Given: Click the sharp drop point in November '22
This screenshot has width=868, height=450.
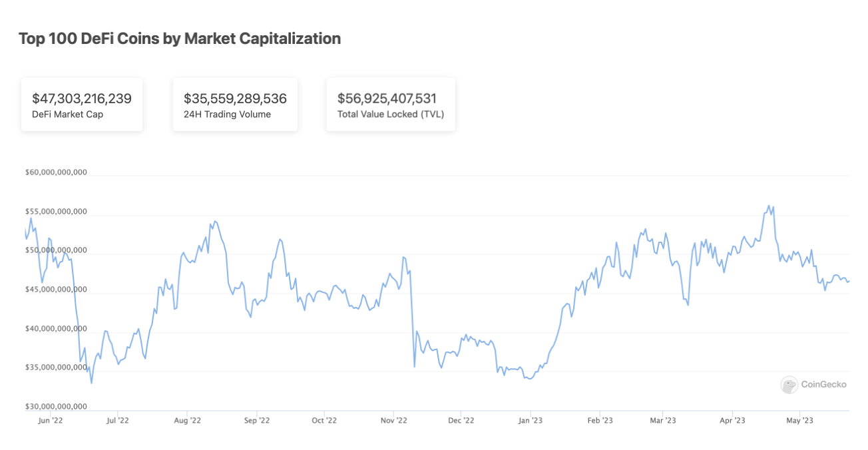Looking at the screenshot, I should point(415,367).
